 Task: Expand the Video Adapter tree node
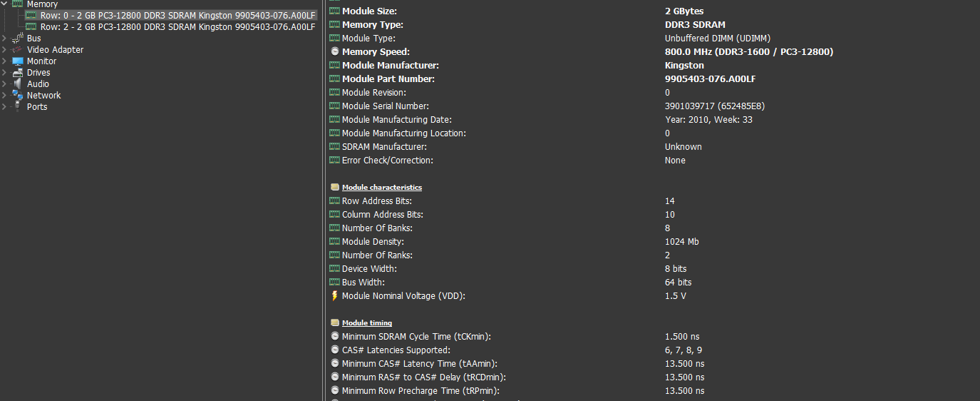tap(4, 50)
